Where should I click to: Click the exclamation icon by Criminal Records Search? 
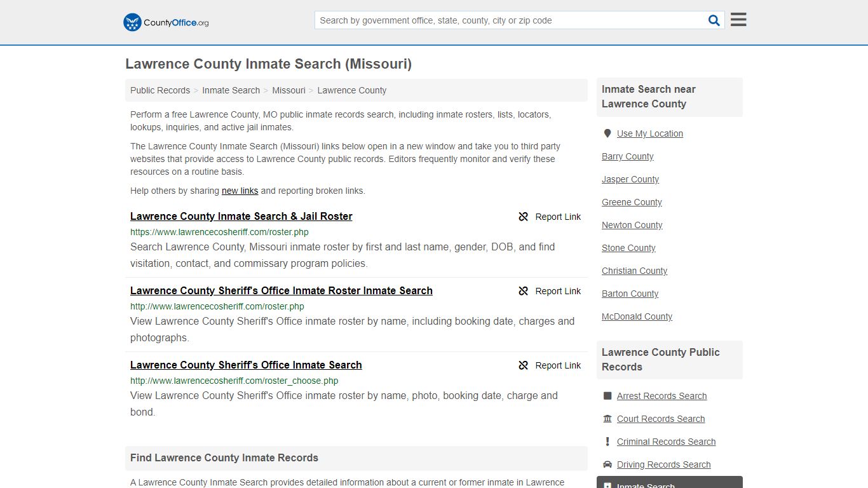tap(607, 442)
